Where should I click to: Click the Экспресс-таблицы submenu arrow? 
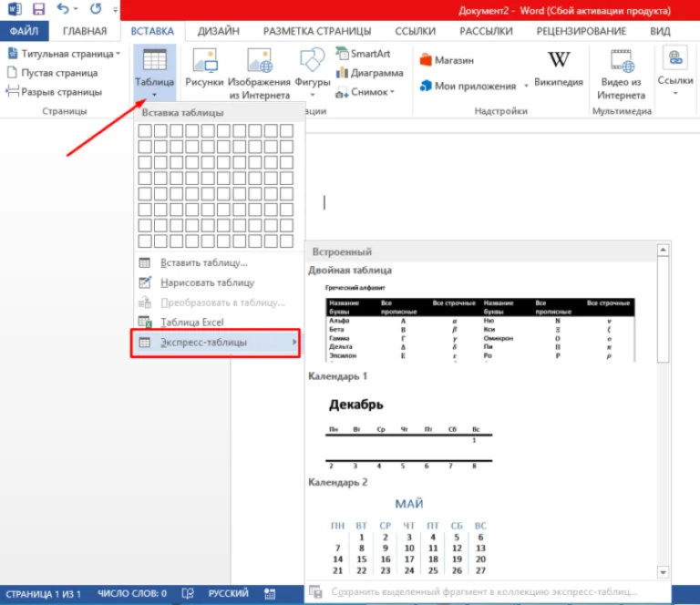294,343
